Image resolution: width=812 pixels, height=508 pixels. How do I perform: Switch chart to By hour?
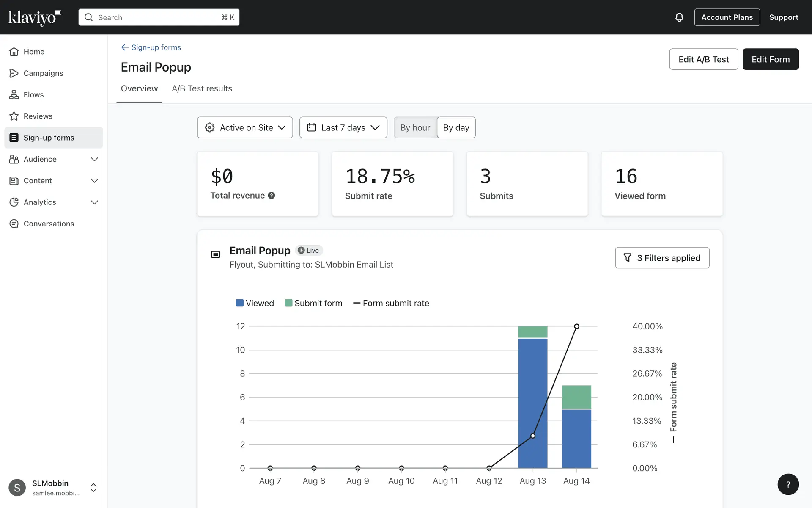pos(415,128)
